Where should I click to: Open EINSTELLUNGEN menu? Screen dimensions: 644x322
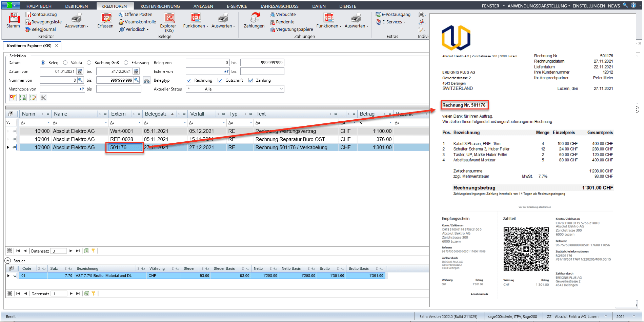tap(589, 6)
